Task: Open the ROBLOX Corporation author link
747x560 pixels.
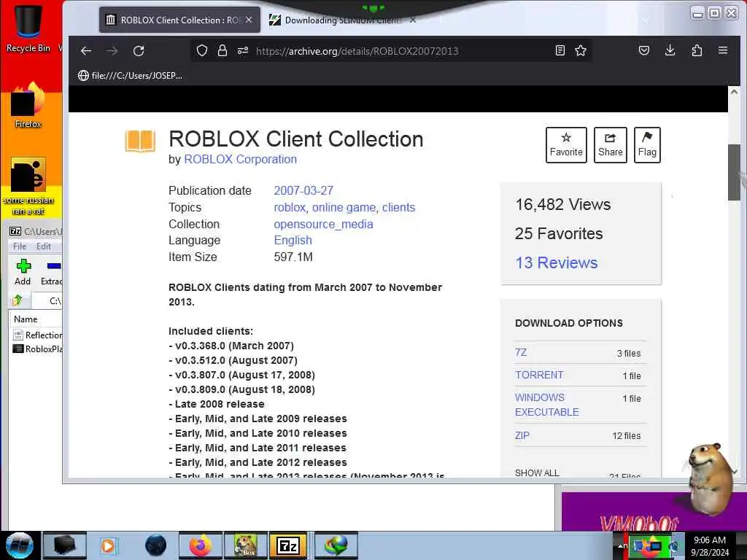Action: tap(240, 159)
